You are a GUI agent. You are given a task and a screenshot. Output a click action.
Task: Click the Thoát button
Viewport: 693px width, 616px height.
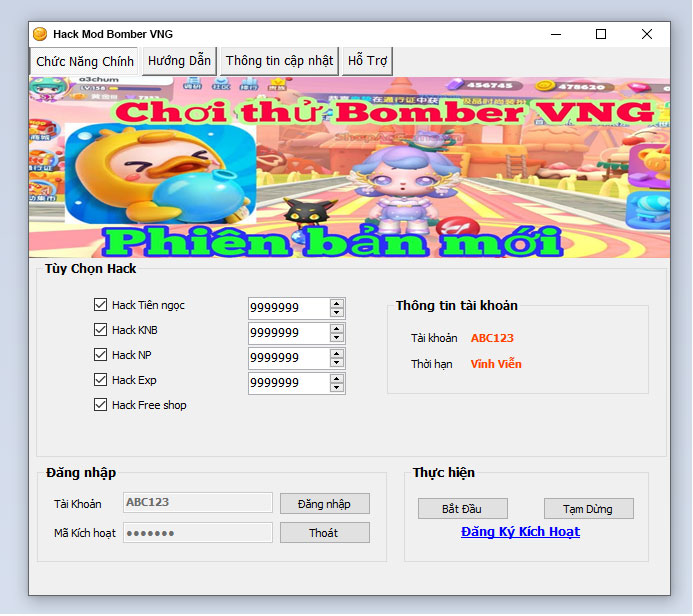click(x=324, y=533)
